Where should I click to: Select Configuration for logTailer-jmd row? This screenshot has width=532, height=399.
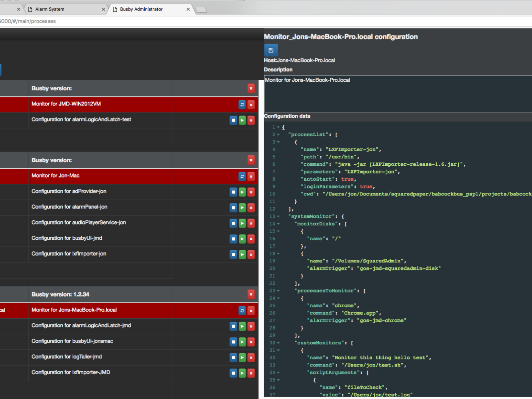coord(129,357)
